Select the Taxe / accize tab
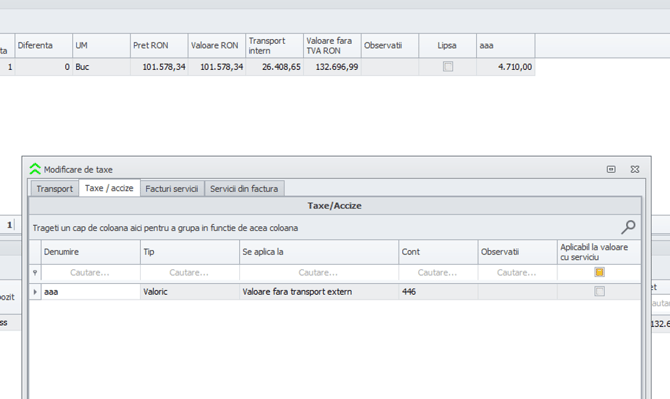Viewport: 670px width, 399px height. coord(109,188)
